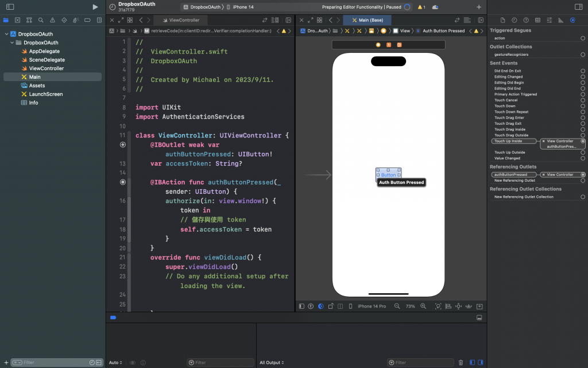Open the breakpoint navigator icon
The height and width of the screenshot is (368, 588).
coord(87,20)
